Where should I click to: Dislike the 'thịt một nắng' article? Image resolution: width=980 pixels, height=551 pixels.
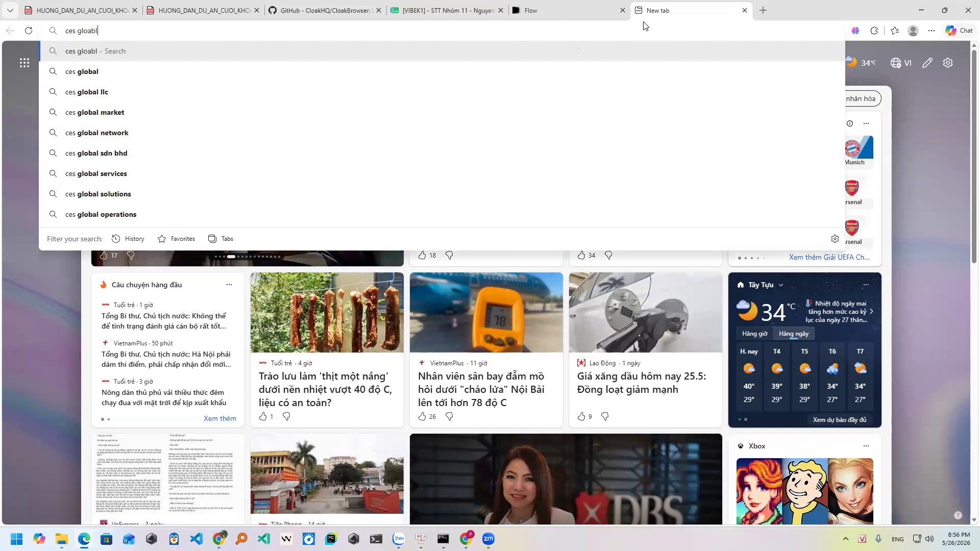(286, 417)
